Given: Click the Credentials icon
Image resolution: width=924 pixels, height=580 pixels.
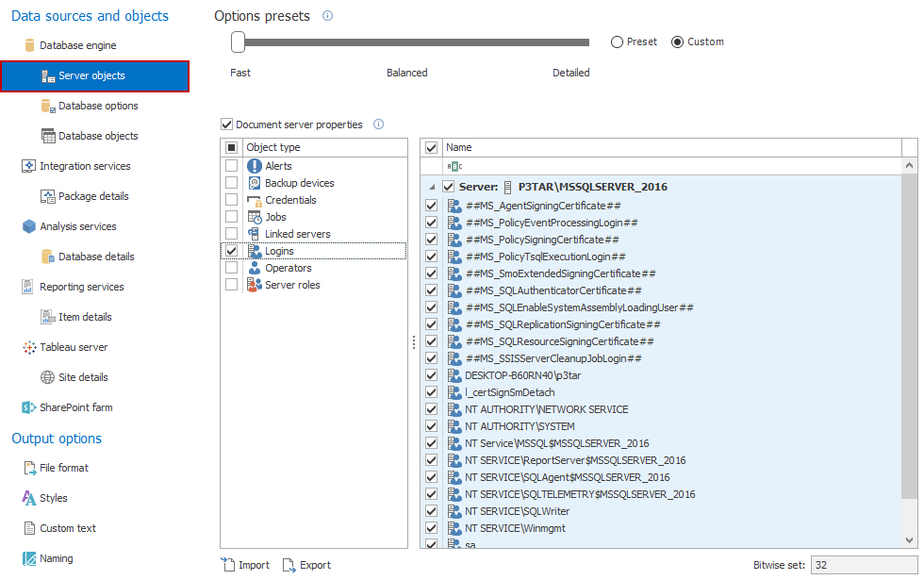Looking at the screenshot, I should (254, 200).
